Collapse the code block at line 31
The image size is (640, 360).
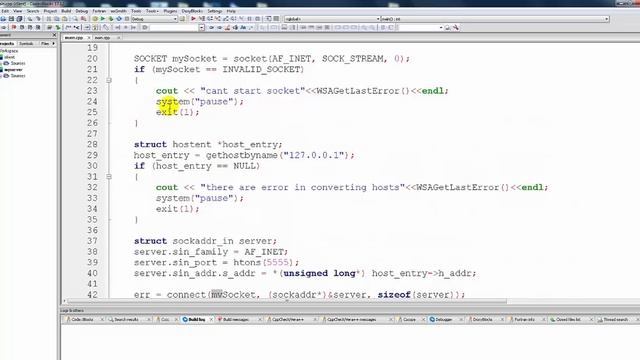109,177
